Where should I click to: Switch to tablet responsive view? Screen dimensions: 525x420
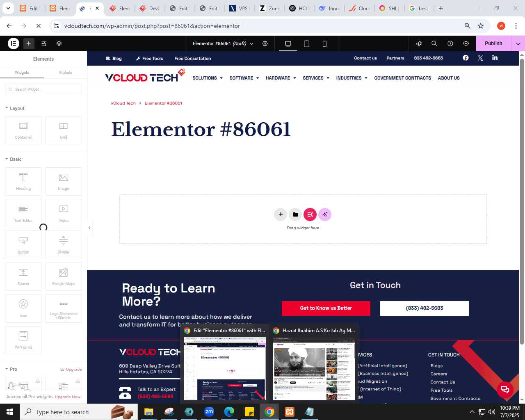(x=306, y=43)
